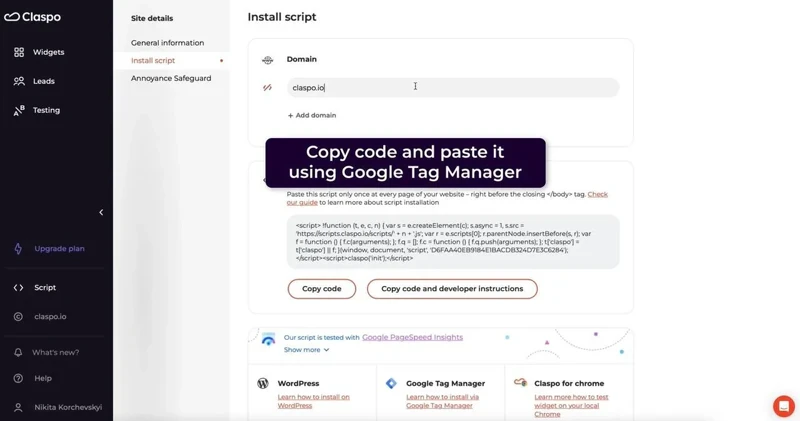The height and width of the screenshot is (421, 800).
Task: Click Add domain
Action: pyautogui.click(x=312, y=115)
